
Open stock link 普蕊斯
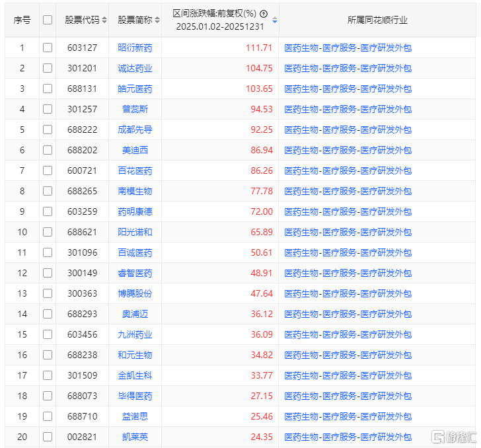135,109
